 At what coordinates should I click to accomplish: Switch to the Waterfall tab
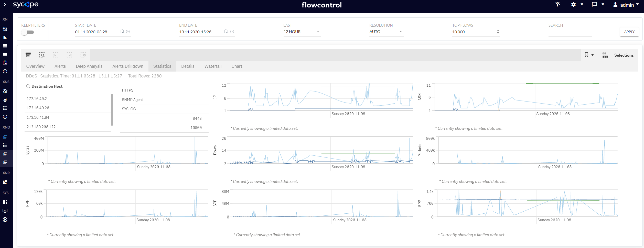click(x=213, y=66)
